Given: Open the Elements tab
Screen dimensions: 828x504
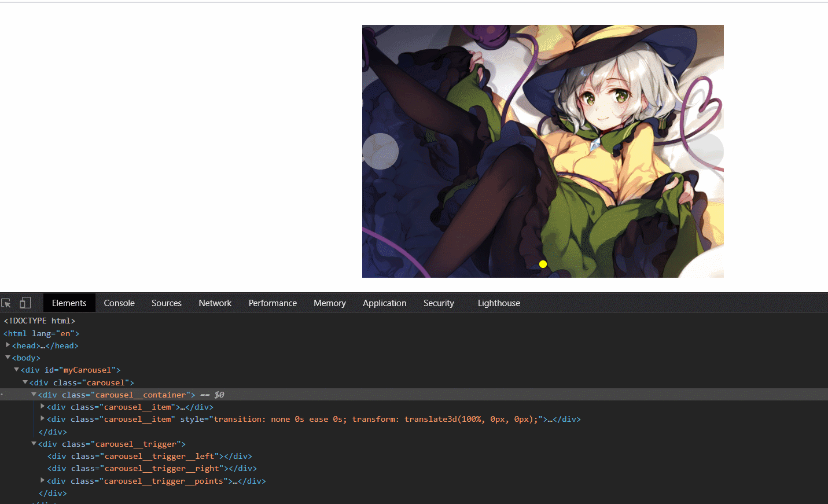Looking at the screenshot, I should tap(69, 303).
